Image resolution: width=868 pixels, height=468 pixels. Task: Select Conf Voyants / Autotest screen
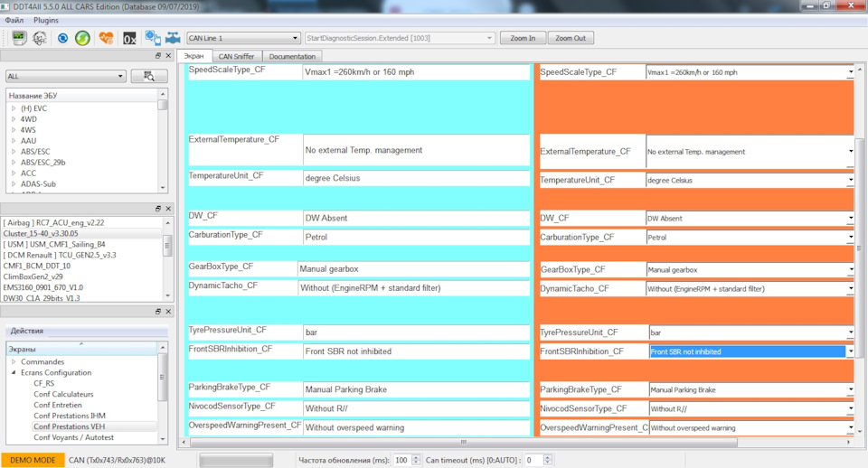(x=73, y=437)
